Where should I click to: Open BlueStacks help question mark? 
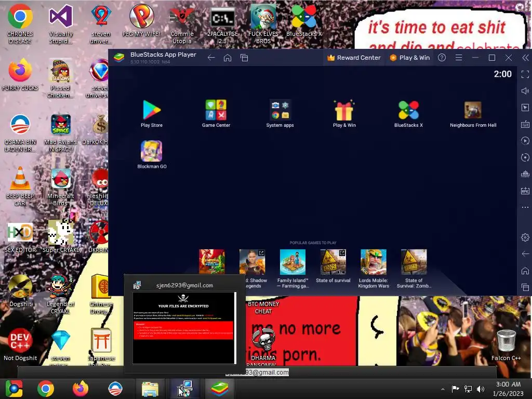click(442, 58)
